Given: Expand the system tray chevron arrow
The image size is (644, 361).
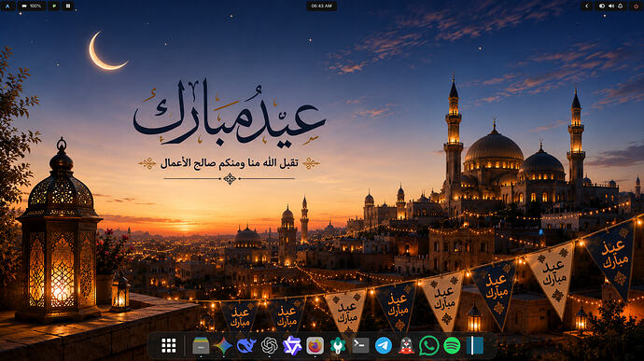Looking at the screenshot, I should point(586,7).
